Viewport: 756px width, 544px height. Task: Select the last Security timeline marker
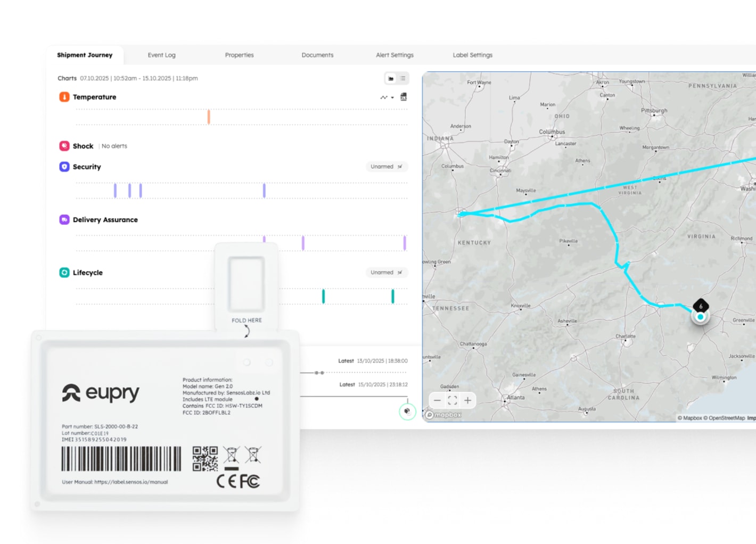pos(264,191)
